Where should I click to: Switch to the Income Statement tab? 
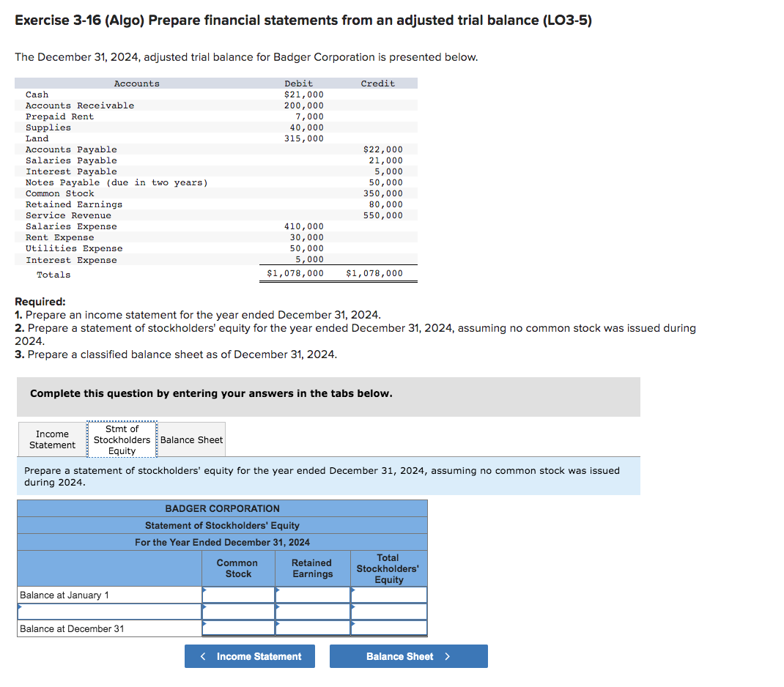51,440
